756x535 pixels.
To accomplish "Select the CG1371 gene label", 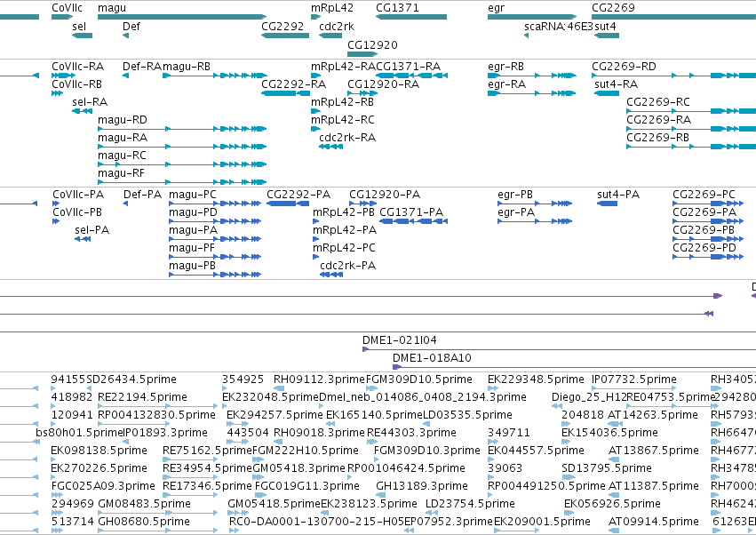I will [397, 8].
